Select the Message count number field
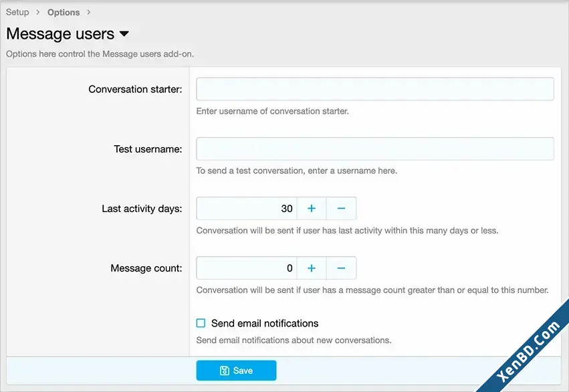The width and height of the screenshot is (569, 392). 247,268
